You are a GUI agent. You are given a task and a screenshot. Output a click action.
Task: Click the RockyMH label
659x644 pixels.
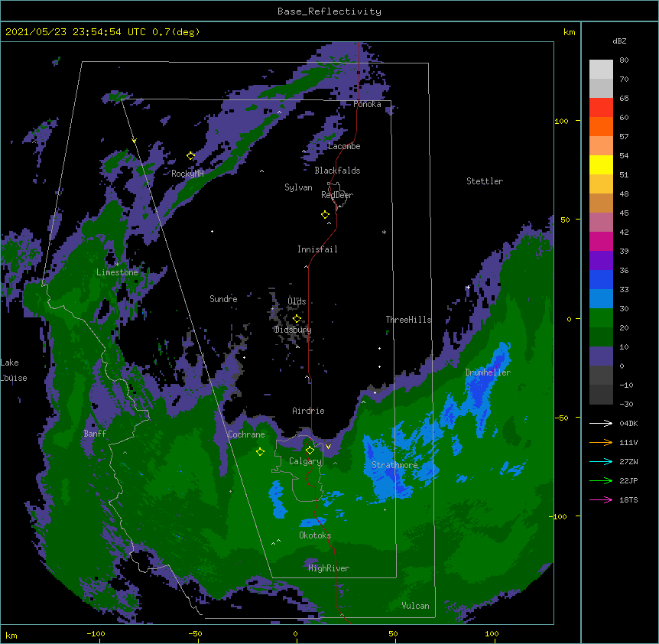tap(187, 173)
